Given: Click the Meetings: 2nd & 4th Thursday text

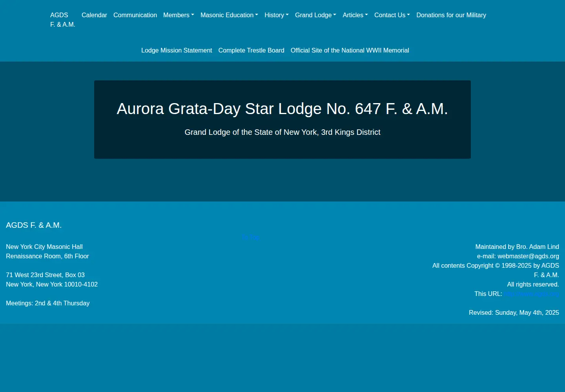Looking at the screenshot, I should pos(47,303).
